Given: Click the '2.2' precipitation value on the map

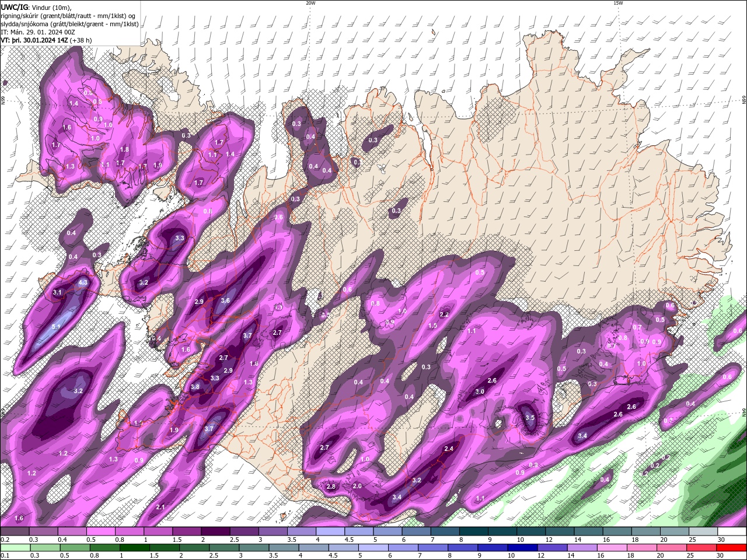Looking at the screenshot, I should tap(444, 314).
